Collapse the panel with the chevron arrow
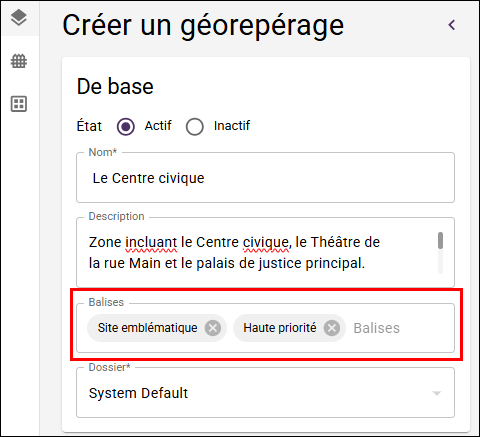Viewport: 480px width, 437px height. coord(452,25)
